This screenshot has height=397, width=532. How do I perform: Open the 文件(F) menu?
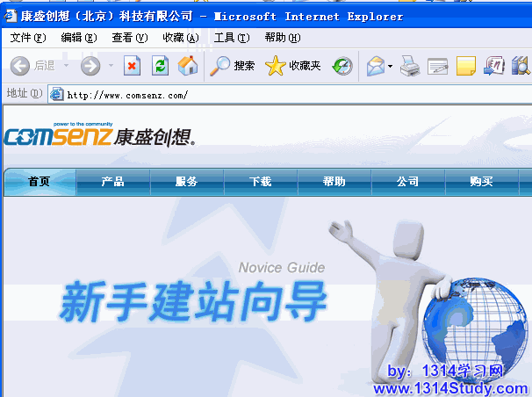click(x=27, y=38)
